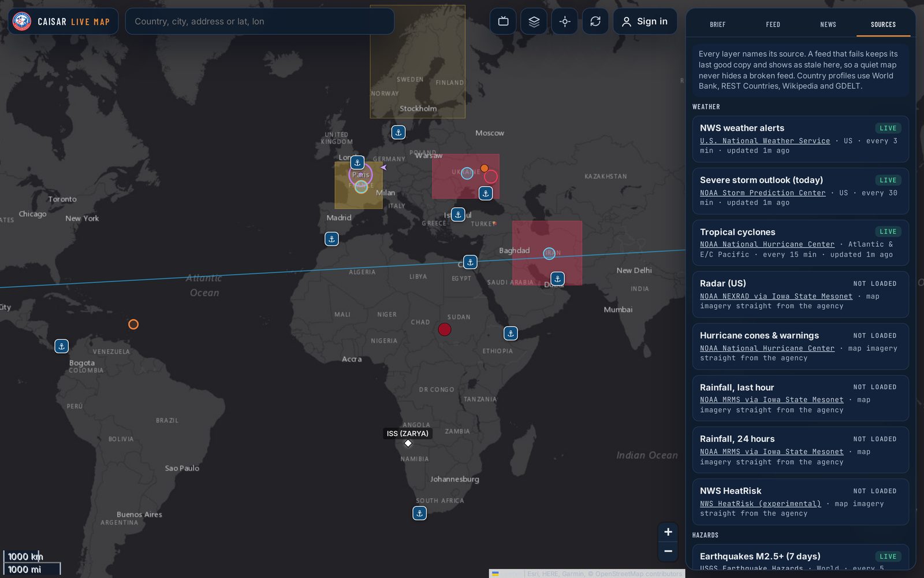The height and width of the screenshot is (578, 924).
Task: Select the SOURCES tab
Action: point(884,24)
